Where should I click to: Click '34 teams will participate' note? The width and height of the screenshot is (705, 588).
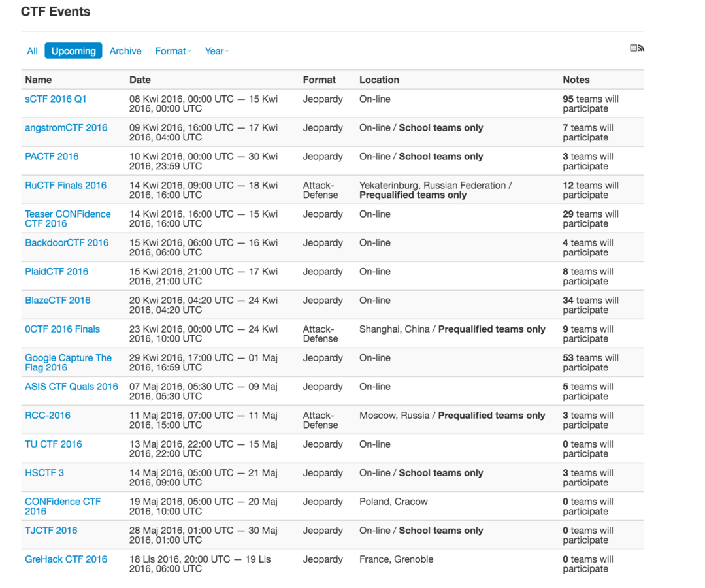point(591,305)
